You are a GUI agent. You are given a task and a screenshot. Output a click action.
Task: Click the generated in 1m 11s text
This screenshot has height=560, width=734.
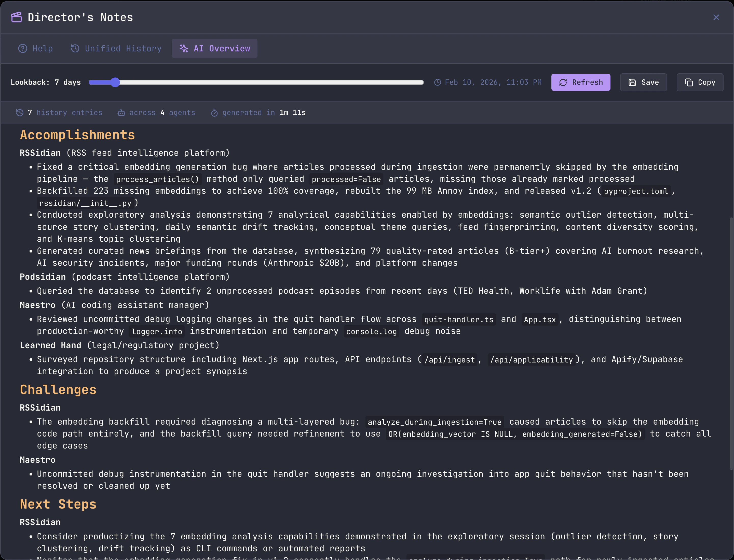(x=264, y=113)
